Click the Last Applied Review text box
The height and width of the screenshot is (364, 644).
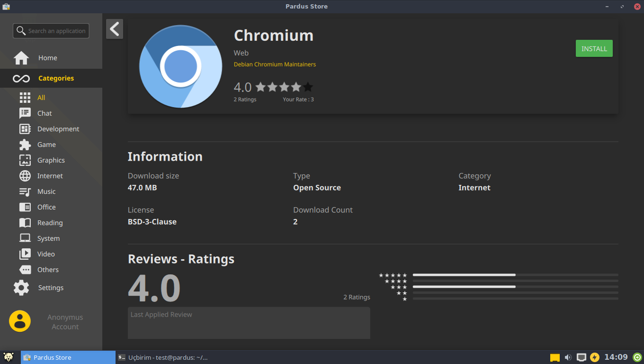click(x=249, y=323)
